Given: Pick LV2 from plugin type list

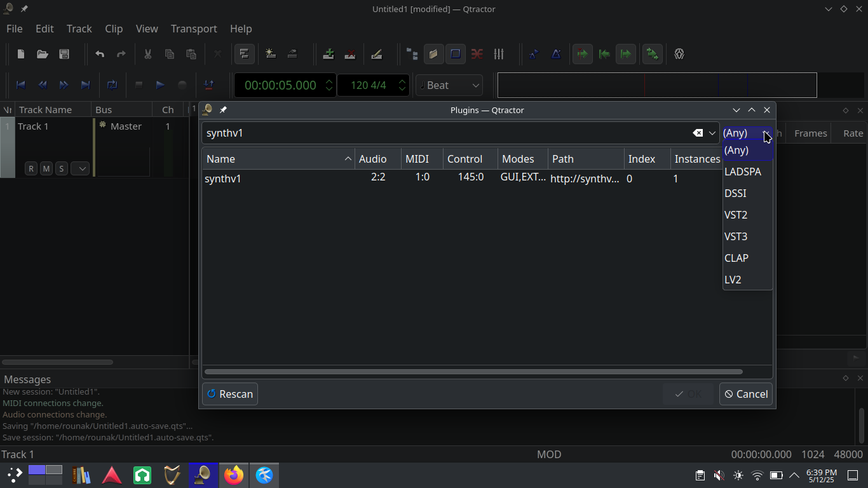Looking at the screenshot, I should [x=747, y=280].
